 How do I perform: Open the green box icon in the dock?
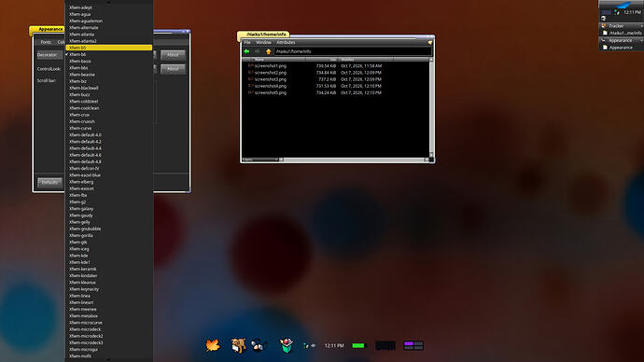click(x=287, y=345)
